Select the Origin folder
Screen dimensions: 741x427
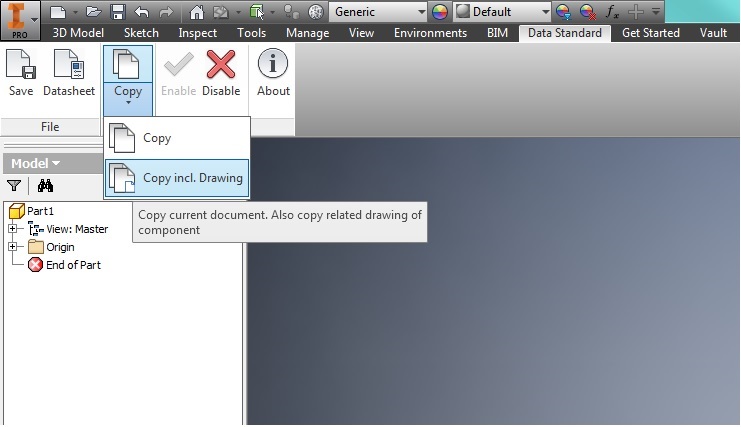coord(60,247)
